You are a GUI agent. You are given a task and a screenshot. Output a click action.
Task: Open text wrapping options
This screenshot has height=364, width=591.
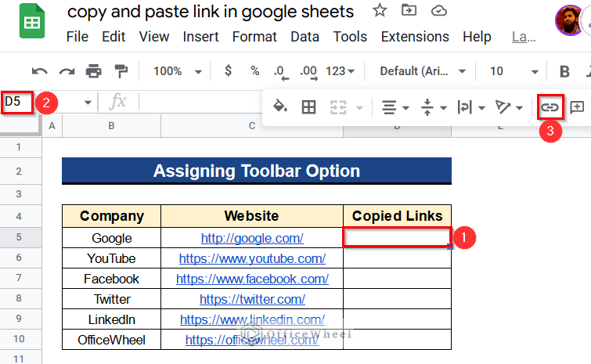pyautogui.click(x=470, y=108)
